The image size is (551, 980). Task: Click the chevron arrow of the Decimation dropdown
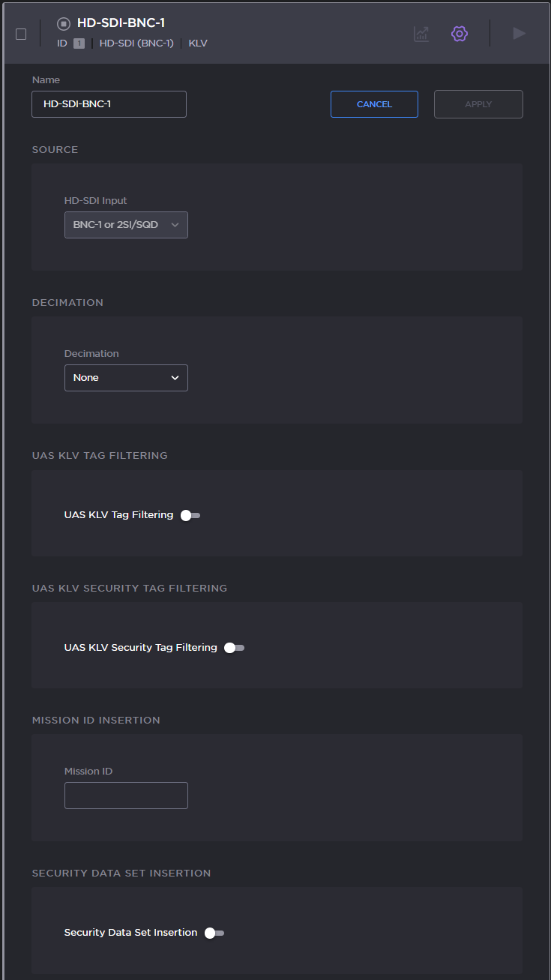(x=175, y=378)
